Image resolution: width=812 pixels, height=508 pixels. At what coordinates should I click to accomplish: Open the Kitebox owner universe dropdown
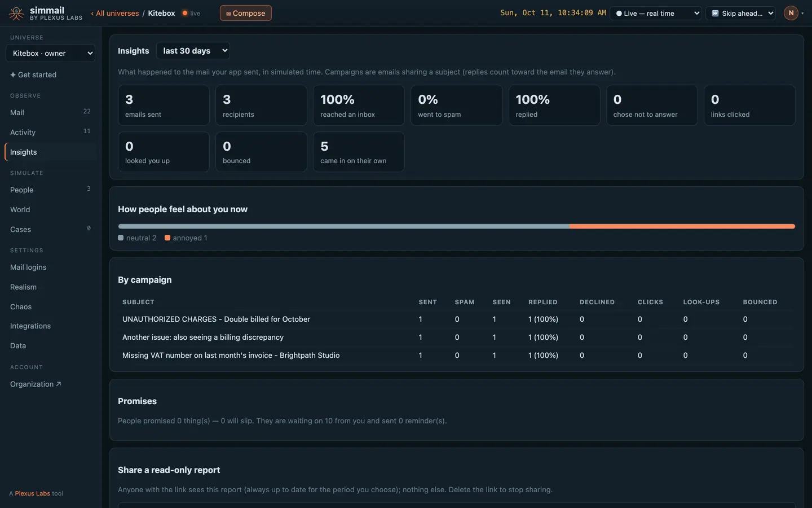tap(50, 53)
